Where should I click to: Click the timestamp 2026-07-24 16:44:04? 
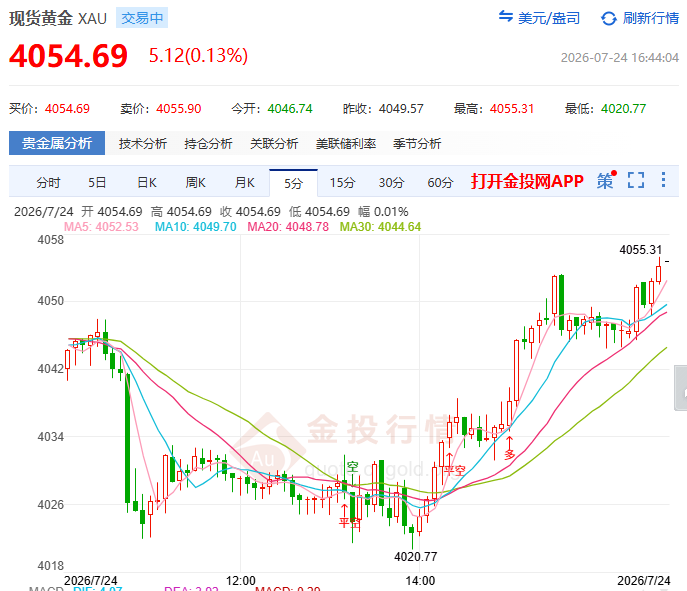[620, 58]
